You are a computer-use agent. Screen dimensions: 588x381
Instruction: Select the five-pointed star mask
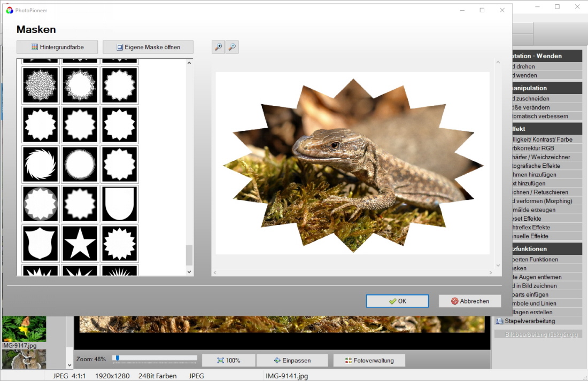click(80, 243)
